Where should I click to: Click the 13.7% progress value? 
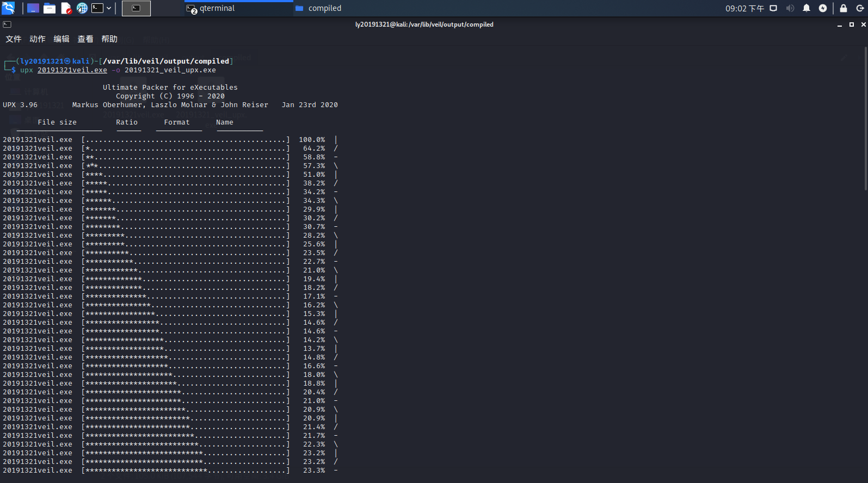[x=314, y=349]
